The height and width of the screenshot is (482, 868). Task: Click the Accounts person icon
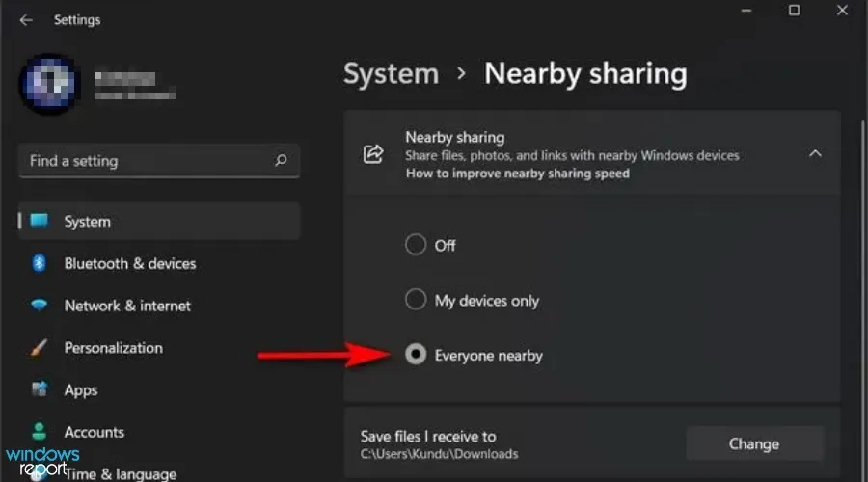click(40, 432)
